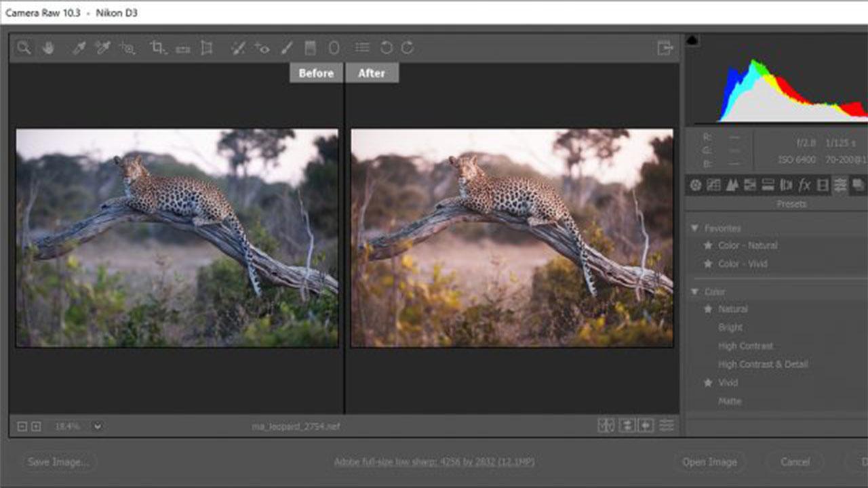868x488 pixels.
Task: Choose the Red Eye Removal tool
Action: tap(262, 48)
